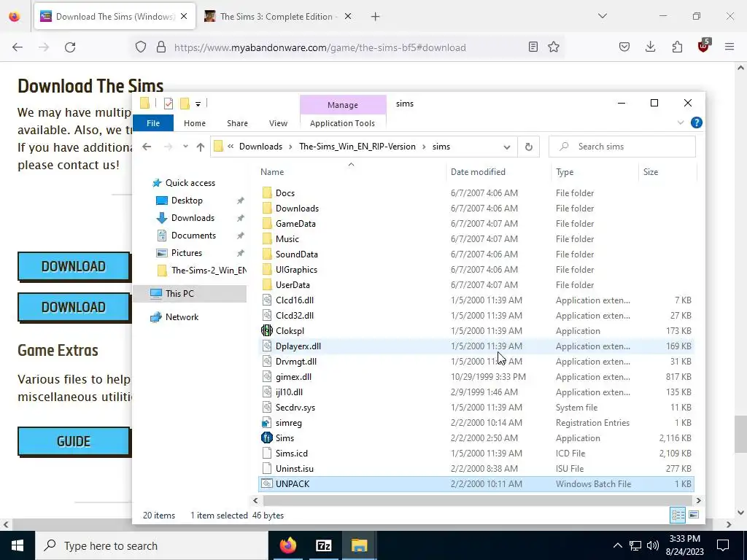
Task: Select Network in navigation pane
Action: point(182,317)
